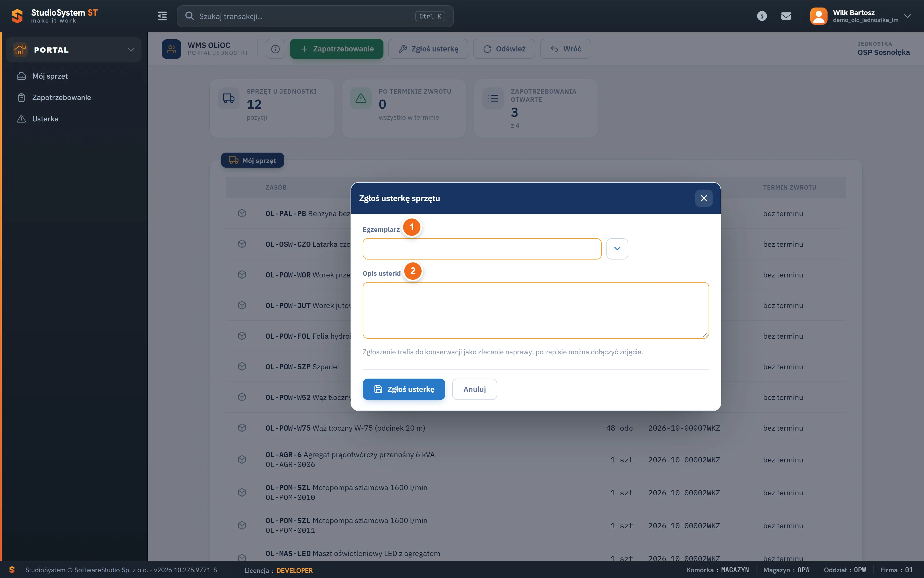Click the box icon in the OL-PAL-PB row
The image size is (924, 578).
pyautogui.click(x=242, y=213)
